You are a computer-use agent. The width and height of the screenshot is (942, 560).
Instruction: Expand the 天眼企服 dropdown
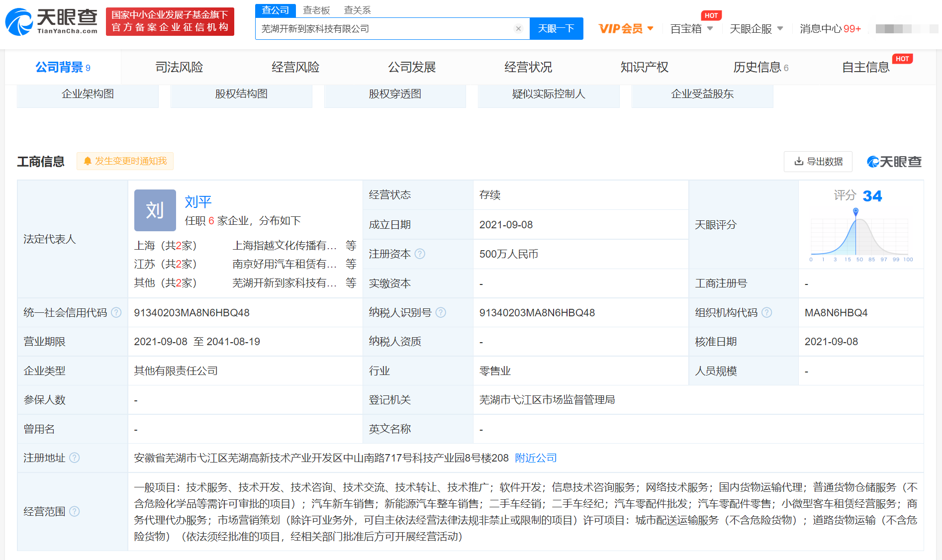point(756,29)
